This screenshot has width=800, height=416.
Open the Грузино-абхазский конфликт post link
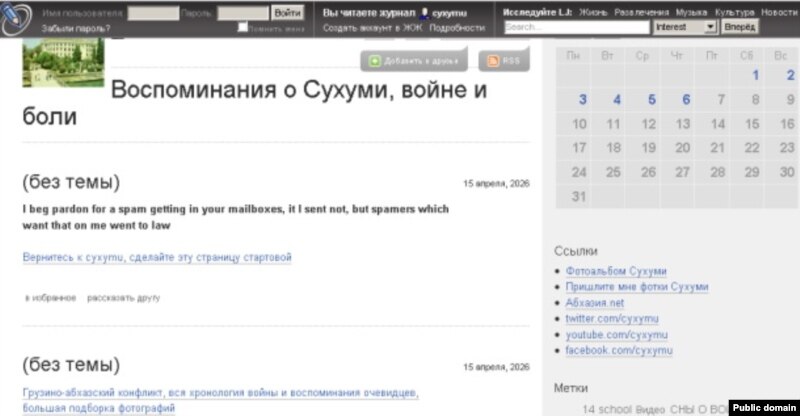pyautogui.click(x=220, y=392)
